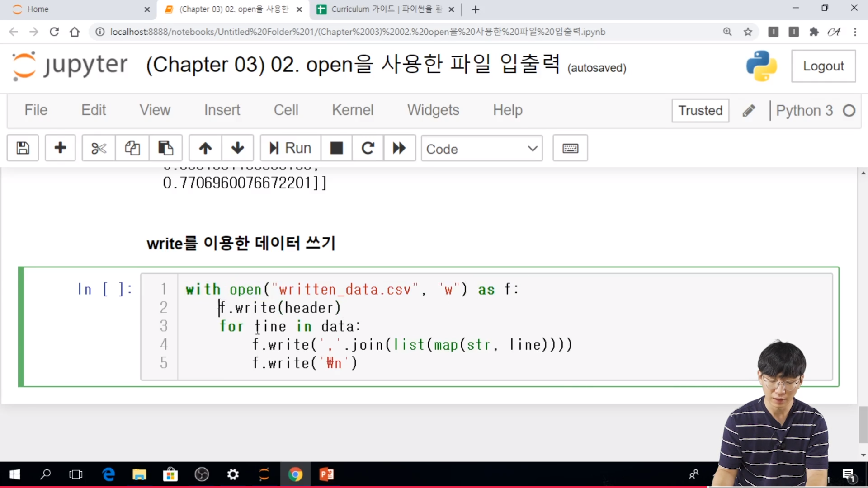Screen dimensions: 868x488
Task: Open the Kernel menu
Action: 353,110
